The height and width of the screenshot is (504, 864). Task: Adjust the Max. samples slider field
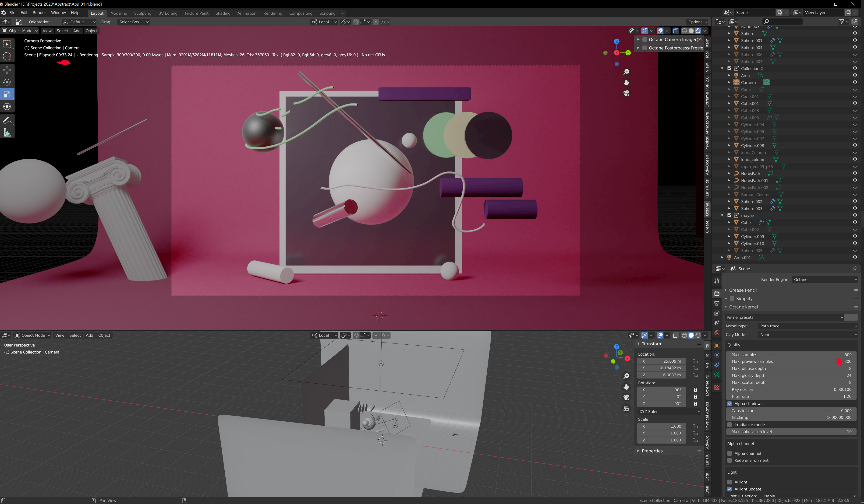pyautogui.click(x=791, y=355)
